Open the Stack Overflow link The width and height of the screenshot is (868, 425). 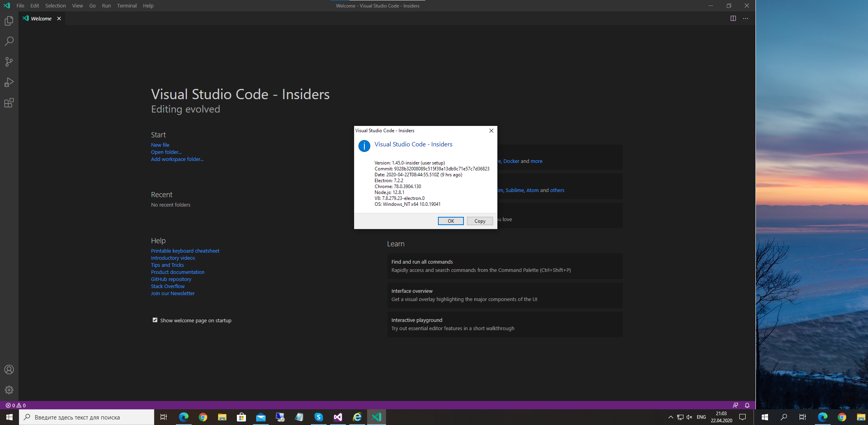point(168,286)
